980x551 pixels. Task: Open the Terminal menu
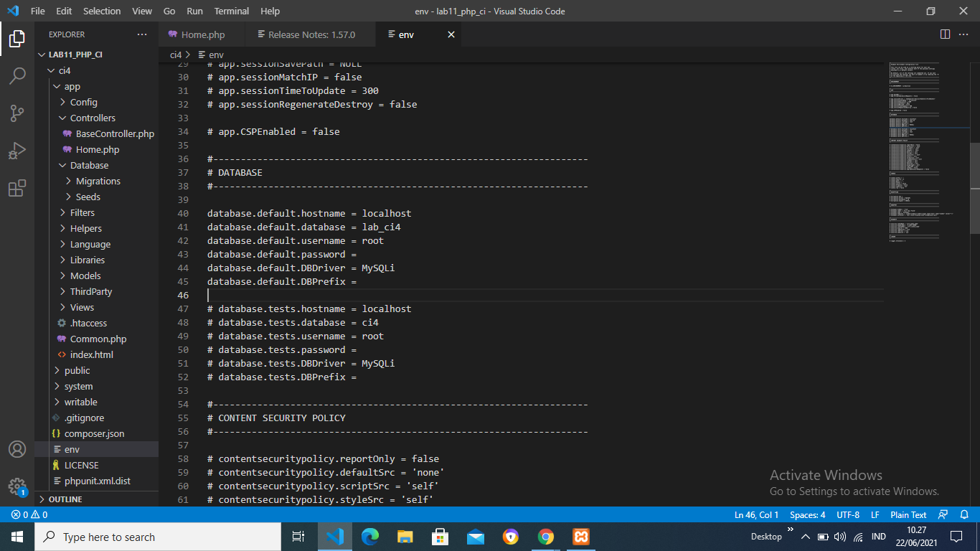pyautogui.click(x=231, y=11)
